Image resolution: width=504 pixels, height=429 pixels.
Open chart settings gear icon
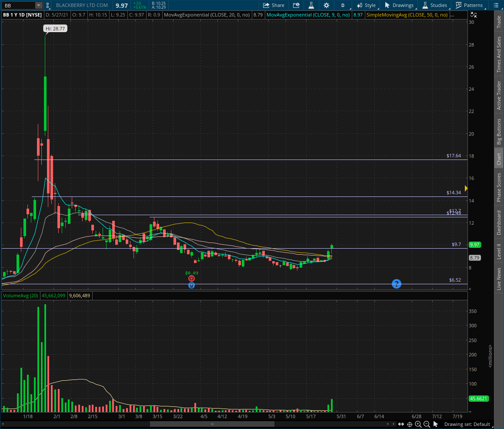coord(326,5)
